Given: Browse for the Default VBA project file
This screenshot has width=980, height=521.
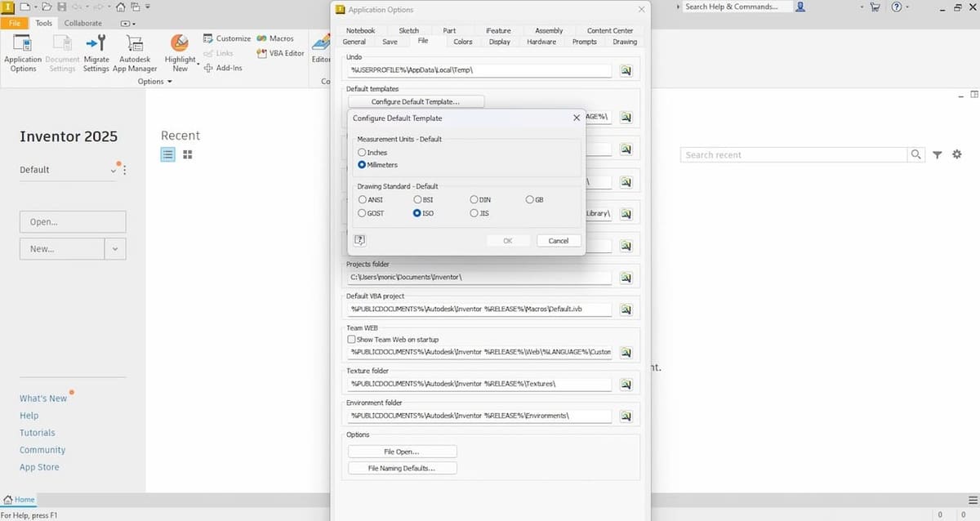Looking at the screenshot, I should (x=626, y=309).
